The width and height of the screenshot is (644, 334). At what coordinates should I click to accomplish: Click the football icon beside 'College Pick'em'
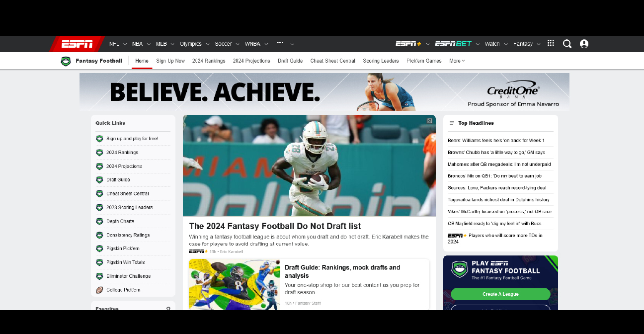click(x=99, y=290)
